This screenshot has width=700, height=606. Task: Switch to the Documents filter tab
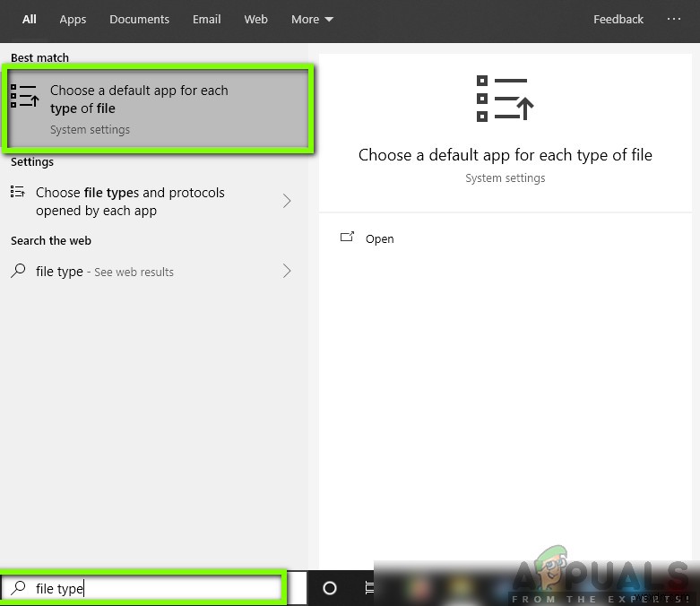pyautogui.click(x=139, y=19)
